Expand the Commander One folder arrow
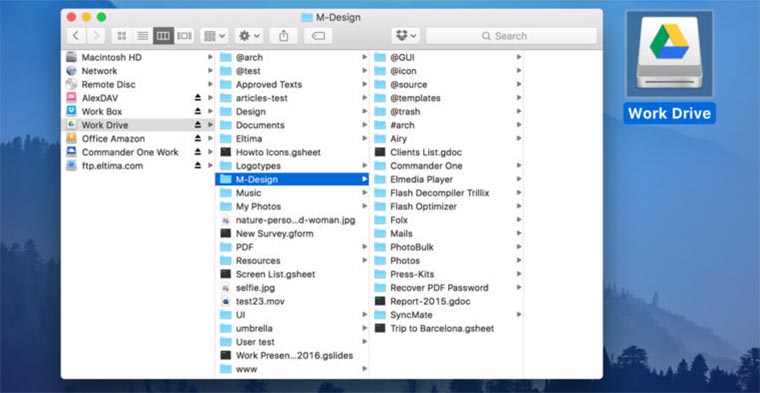Viewport: 760px width, 393px height. (519, 166)
